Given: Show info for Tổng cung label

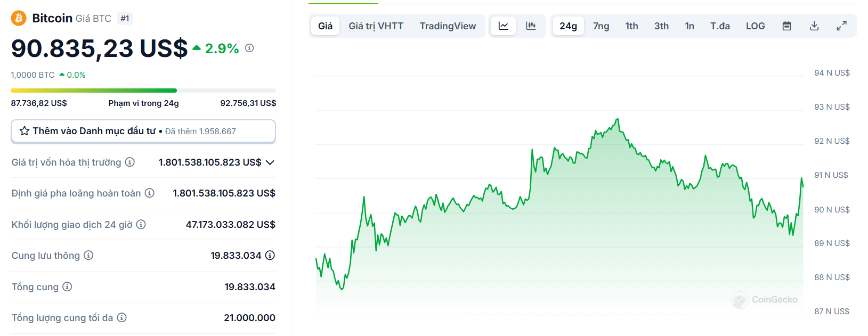Looking at the screenshot, I should (x=67, y=286).
